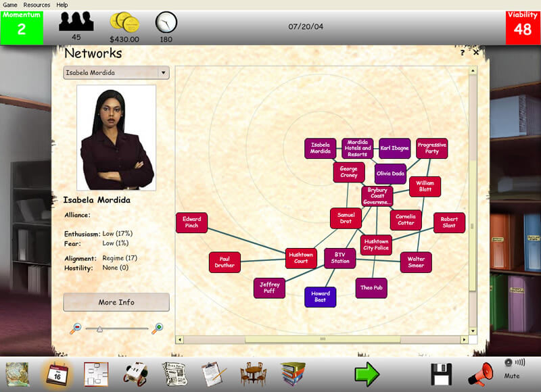Image resolution: width=541 pixels, height=392 pixels.
Task: Click the More Info button
Action: coord(116,302)
